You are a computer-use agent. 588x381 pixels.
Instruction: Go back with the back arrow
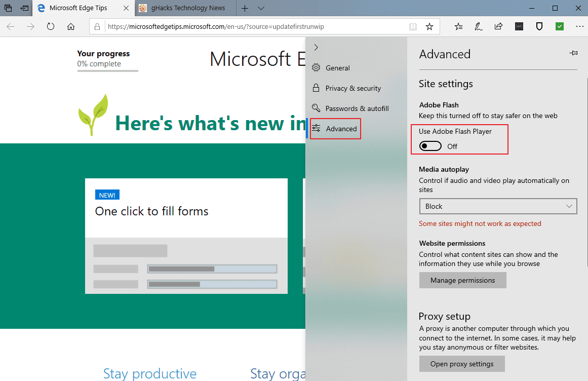11,27
